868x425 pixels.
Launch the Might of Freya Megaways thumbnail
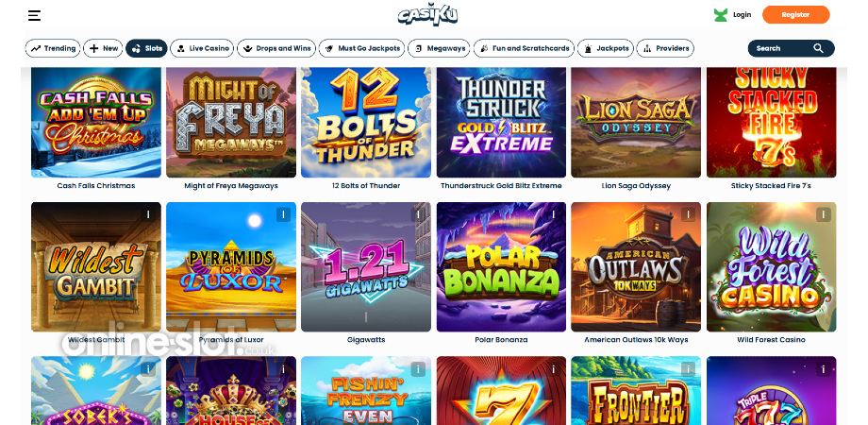pyautogui.click(x=231, y=123)
